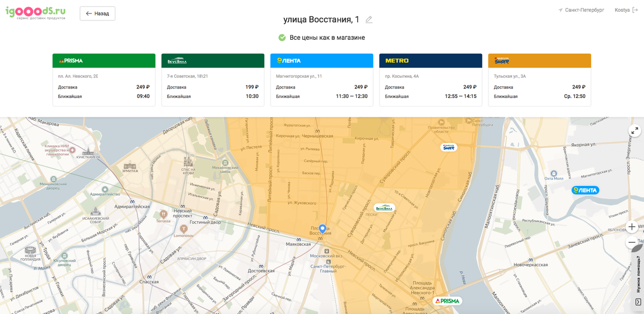This screenshot has width=644, height=314.
Task: Click the ВкусВилл delivery price 199 ₽
Action: pyautogui.click(x=252, y=87)
